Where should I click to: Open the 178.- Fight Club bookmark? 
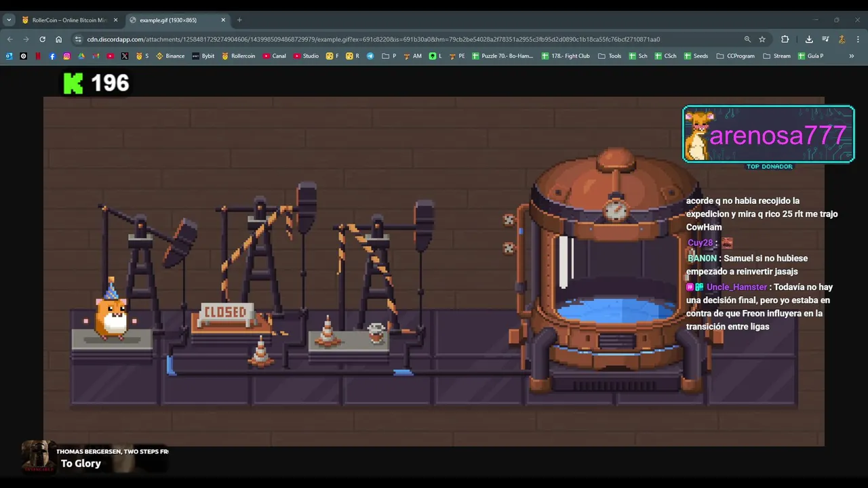point(566,56)
